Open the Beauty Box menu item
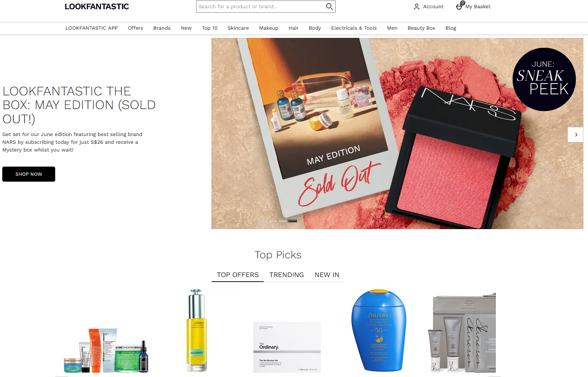The height and width of the screenshot is (377, 588). click(x=421, y=28)
